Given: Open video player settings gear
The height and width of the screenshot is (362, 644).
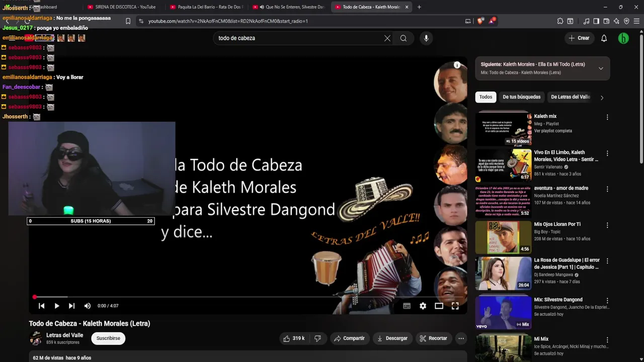Looking at the screenshot, I should point(423,306).
